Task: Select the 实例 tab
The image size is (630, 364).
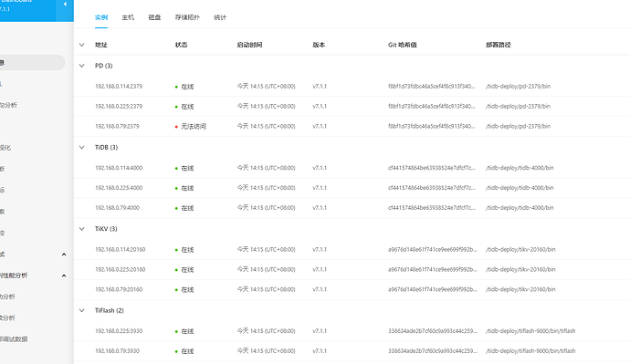Action: coord(101,17)
